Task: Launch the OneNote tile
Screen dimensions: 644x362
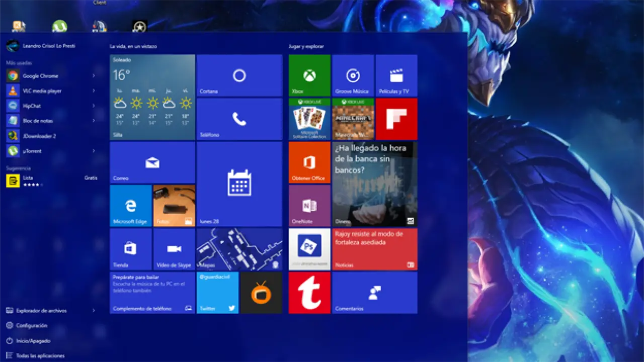Action: coord(309,206)
